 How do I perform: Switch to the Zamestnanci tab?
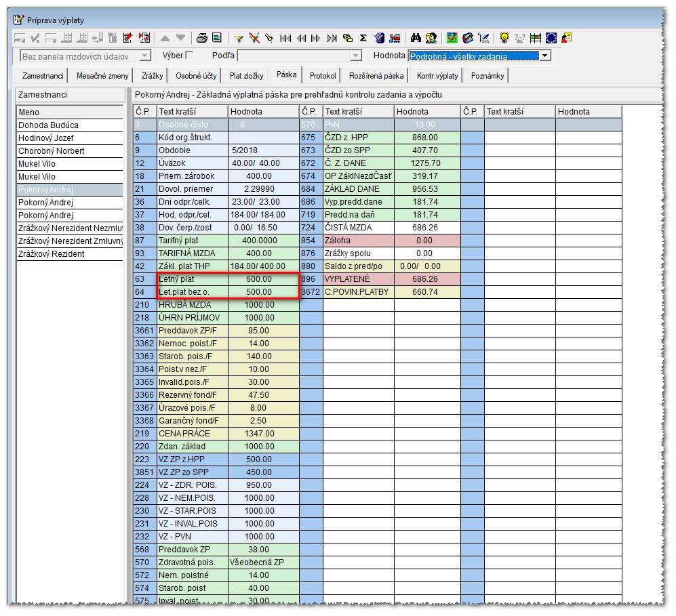pyautogui.click(x=43, y=76)
